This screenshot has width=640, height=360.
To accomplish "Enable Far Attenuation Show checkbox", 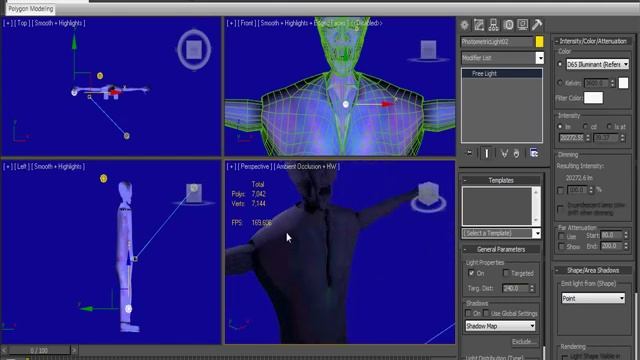I will 561,247.
